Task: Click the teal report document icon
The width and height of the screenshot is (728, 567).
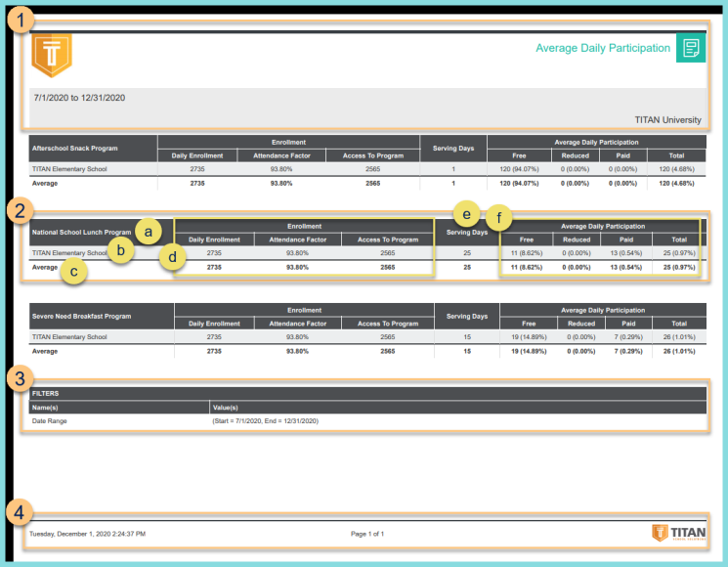Action: [691, 48]
